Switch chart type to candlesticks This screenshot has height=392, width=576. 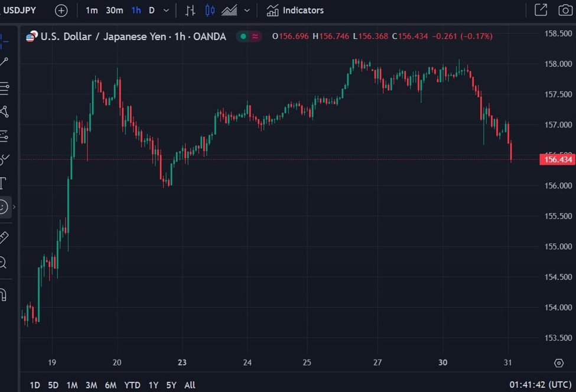210,11
